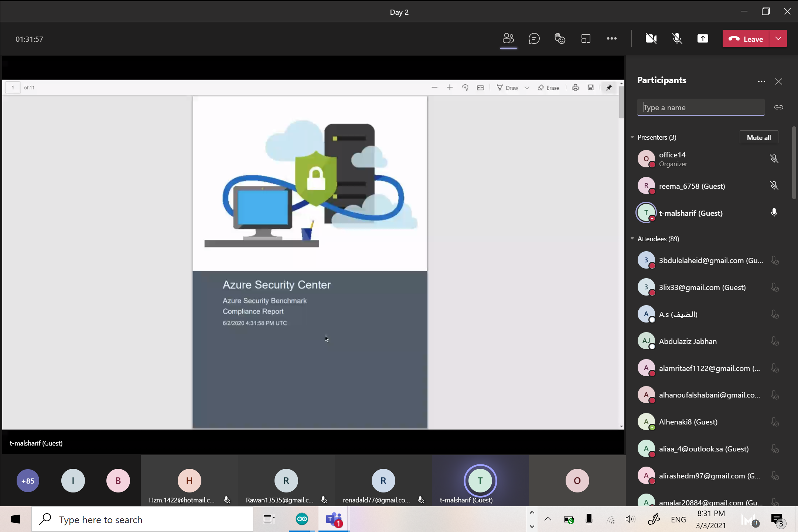Collapse the Presenters section
Viewport: 798px width, 532px height.
click(x=632, y=137)
